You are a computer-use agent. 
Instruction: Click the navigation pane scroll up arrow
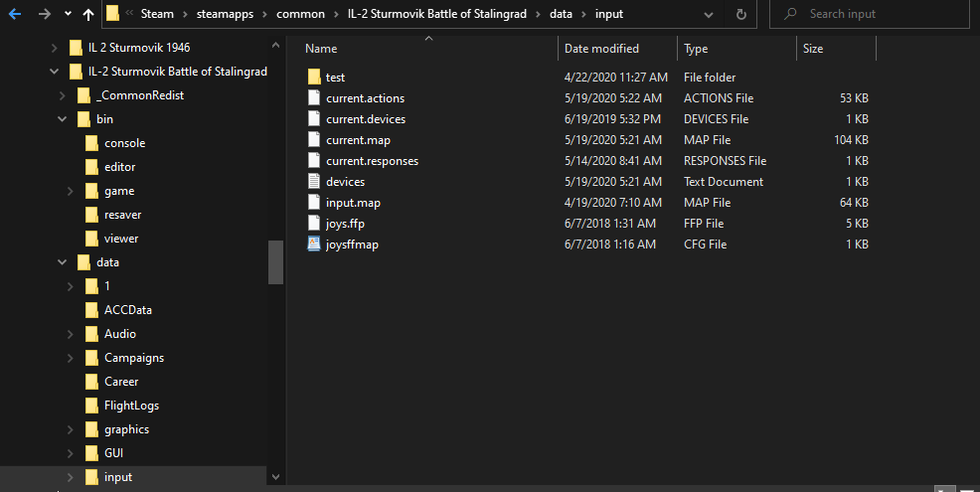(275, 45)
